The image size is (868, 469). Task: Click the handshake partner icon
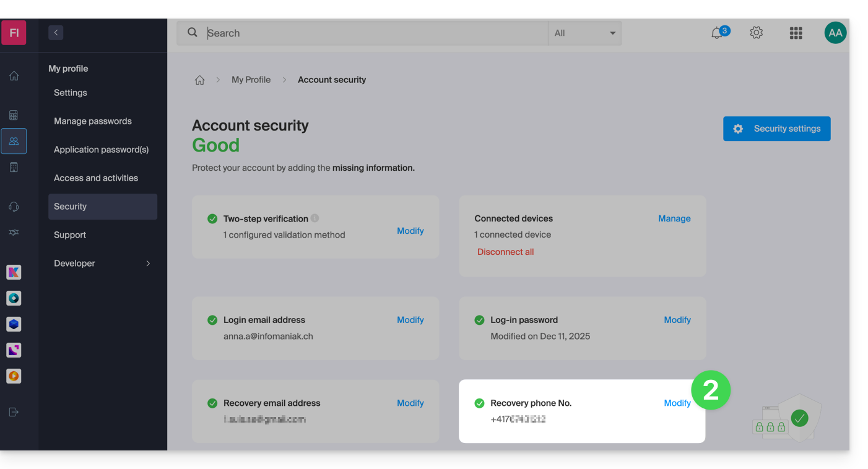point(14,233)
